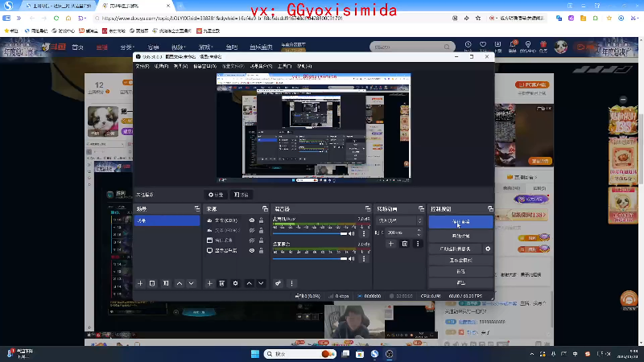Add a transition with the plus icon
Screen dimensions: 644x362
coord(390,244)
